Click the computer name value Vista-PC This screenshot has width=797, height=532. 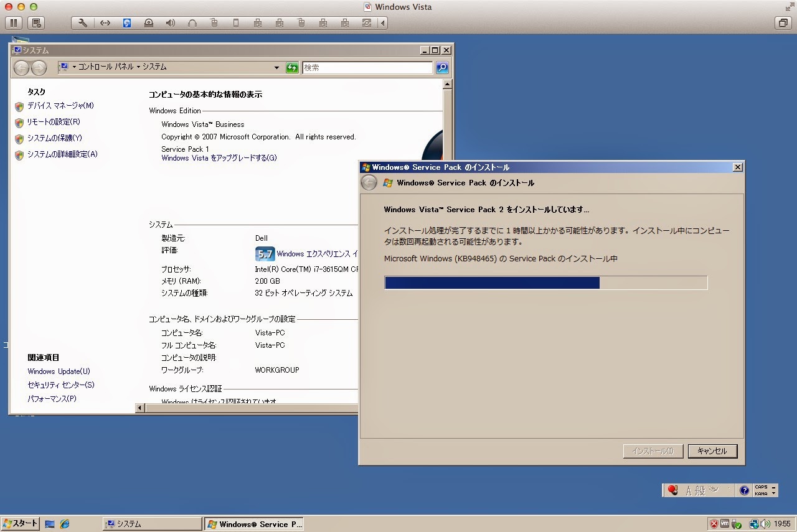(270, 333)
